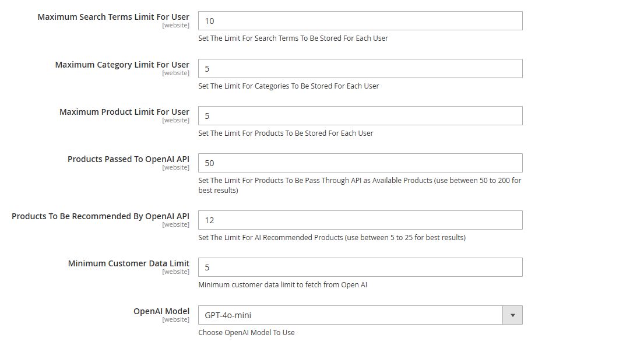The width and height of the screenshot is (644, 345).
Task: Click the Choose OpenAI Model To Use hint
Action: coord(247,332)
